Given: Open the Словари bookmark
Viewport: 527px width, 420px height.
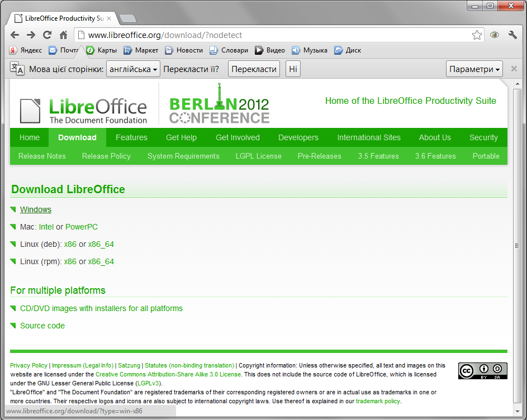Looking at the screenshot, I should 229,50.
